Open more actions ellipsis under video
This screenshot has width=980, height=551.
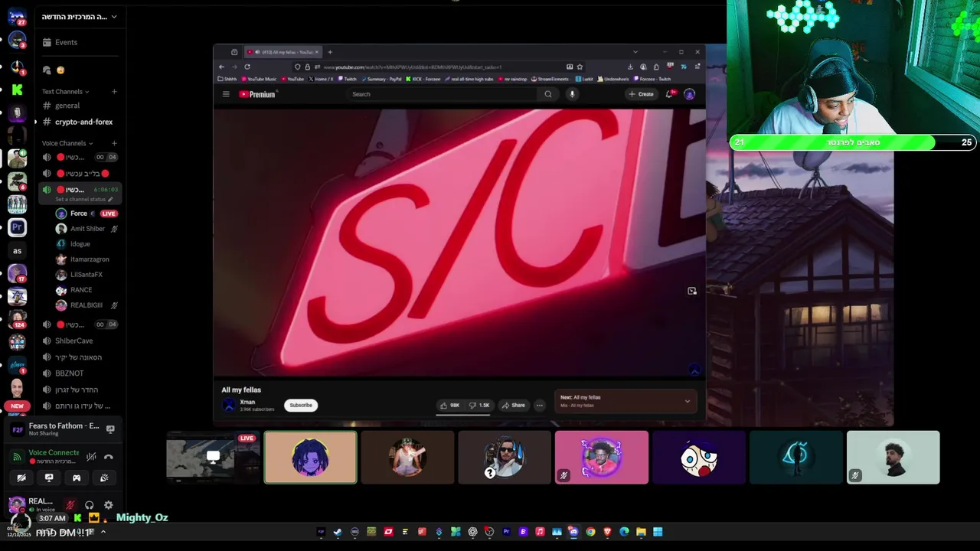[x=540, y=406]
